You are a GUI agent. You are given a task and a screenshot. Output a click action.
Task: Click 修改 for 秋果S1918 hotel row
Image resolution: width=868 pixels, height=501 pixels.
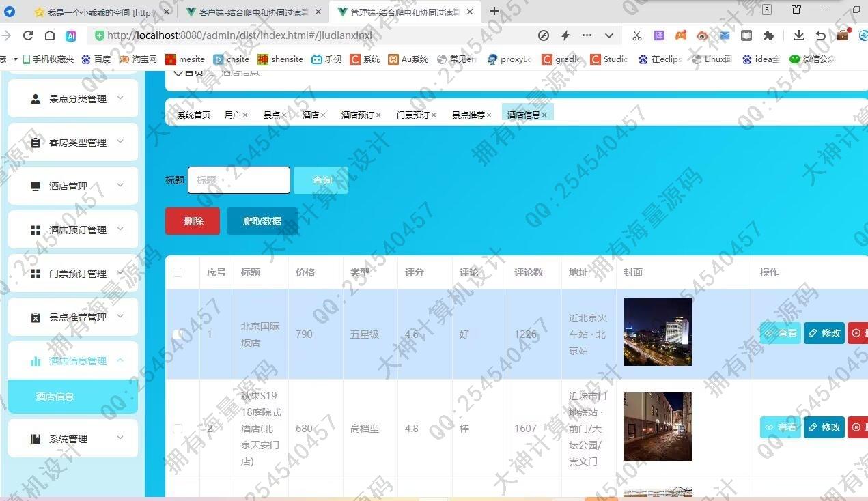pyautogui.click(x=824, y=427)
